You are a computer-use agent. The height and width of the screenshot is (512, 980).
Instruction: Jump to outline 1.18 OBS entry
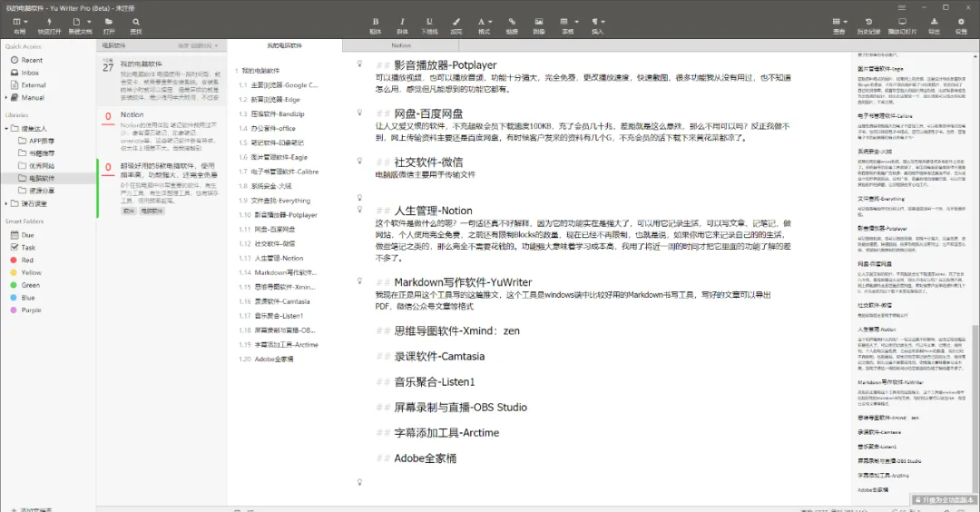pos(279,330)
